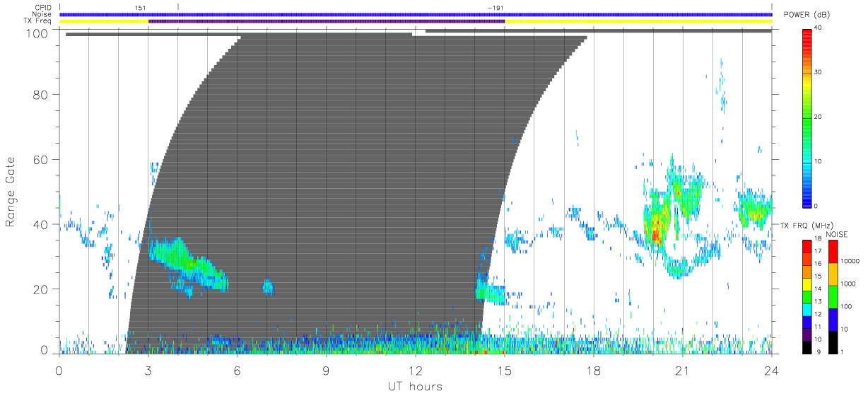Click the 100 label on the NOISE scale

click(x=847, y=307)
